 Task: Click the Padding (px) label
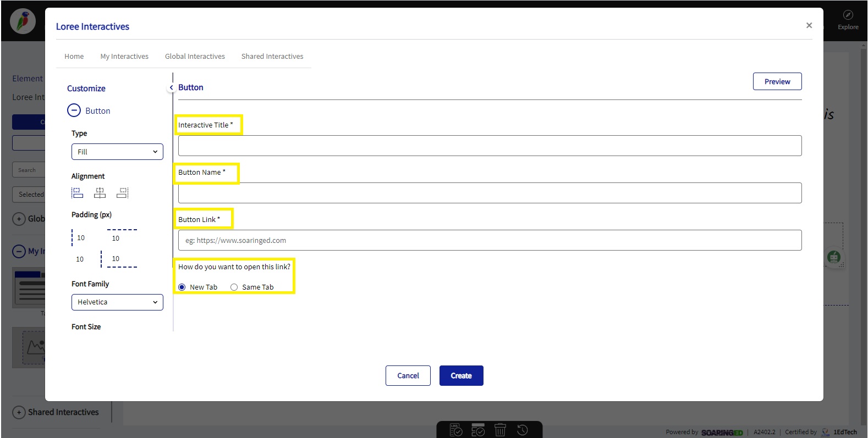91,214
